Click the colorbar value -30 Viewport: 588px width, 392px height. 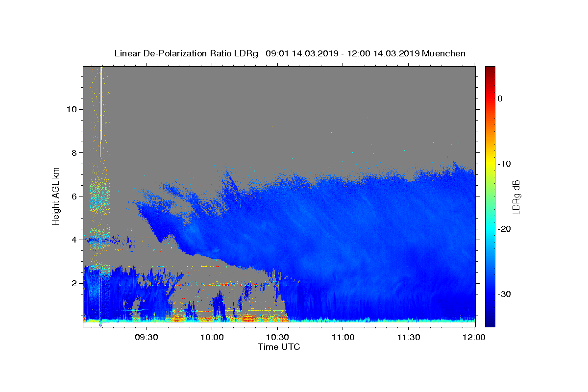(x=504, y=294)
